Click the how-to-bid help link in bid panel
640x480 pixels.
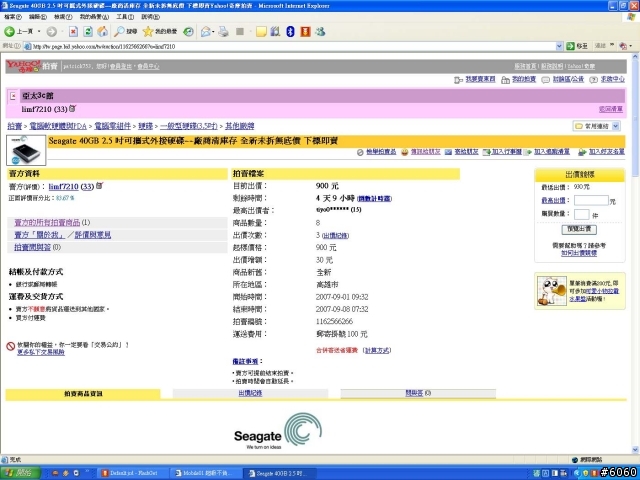pyautogui.click(x=579, y=253)
